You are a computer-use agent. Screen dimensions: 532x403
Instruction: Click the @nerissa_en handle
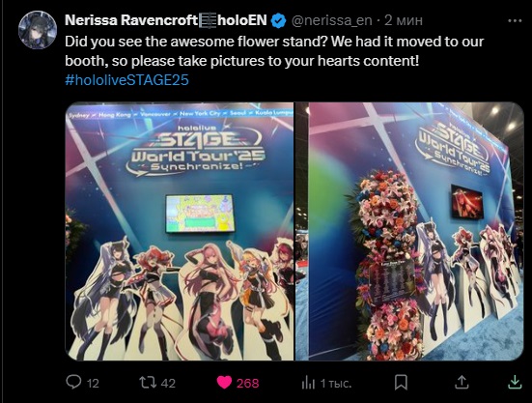[x=331, y=20]
